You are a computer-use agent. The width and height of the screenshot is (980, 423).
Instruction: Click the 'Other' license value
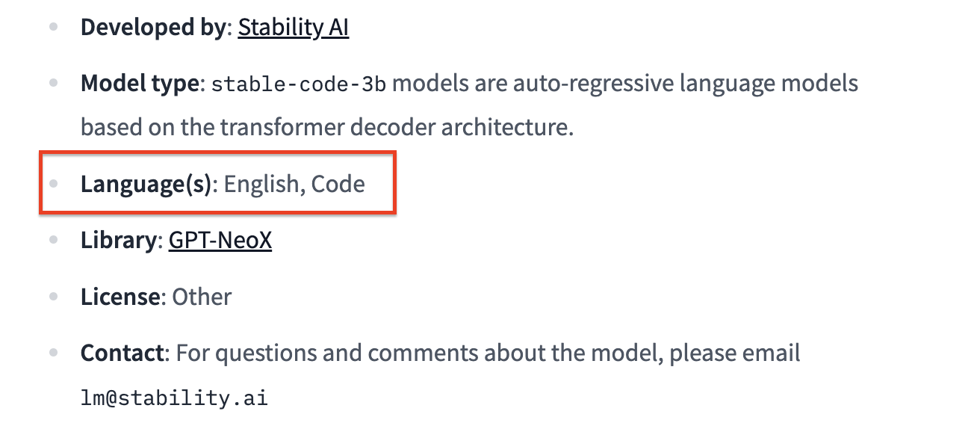202,297
